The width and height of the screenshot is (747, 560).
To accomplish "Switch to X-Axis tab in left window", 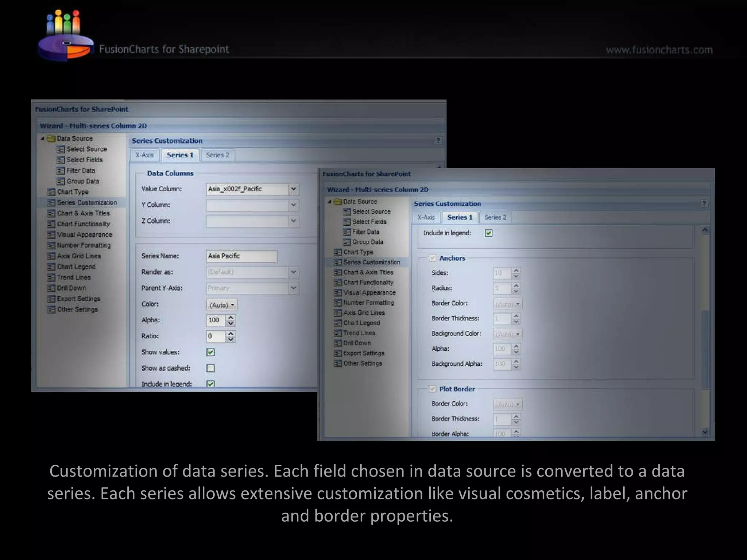I will pyautogui.click(x=145, y=155).
